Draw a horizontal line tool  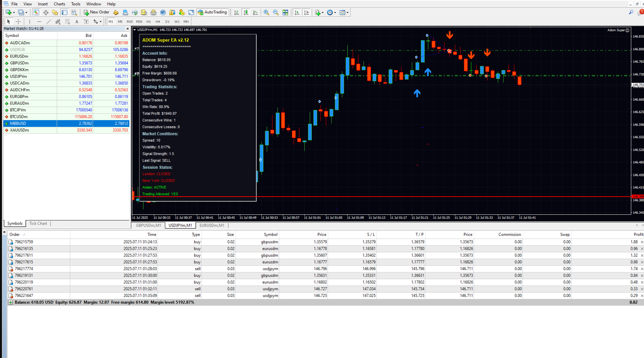39,21
